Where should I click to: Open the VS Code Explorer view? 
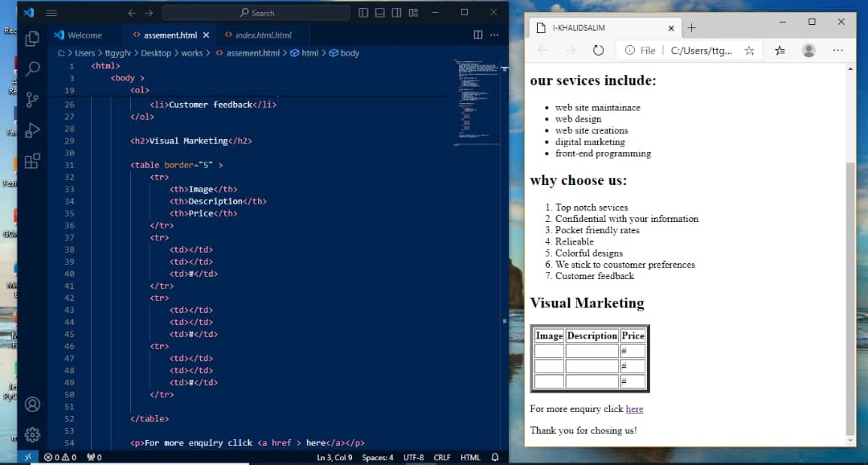32,39
